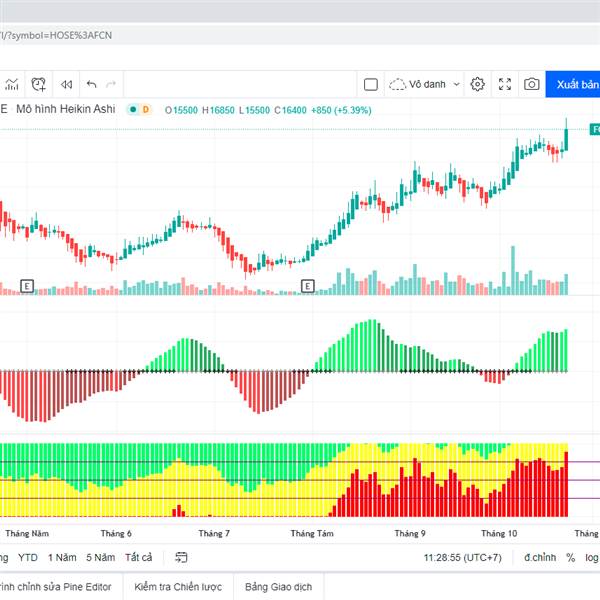Toggle log scale mode
Image resolution: width=600 pixels, height=600 pixels.
click(592, 558)
